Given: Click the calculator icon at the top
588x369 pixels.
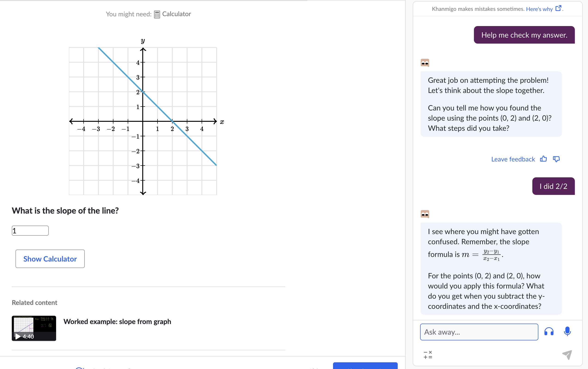Looking at the screenshot, I should click(157, 14).
